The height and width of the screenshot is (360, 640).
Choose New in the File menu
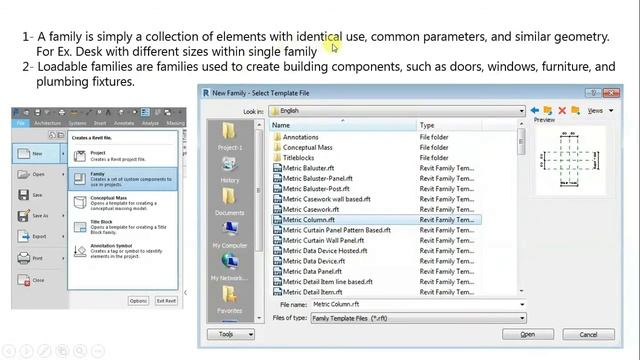39,154
